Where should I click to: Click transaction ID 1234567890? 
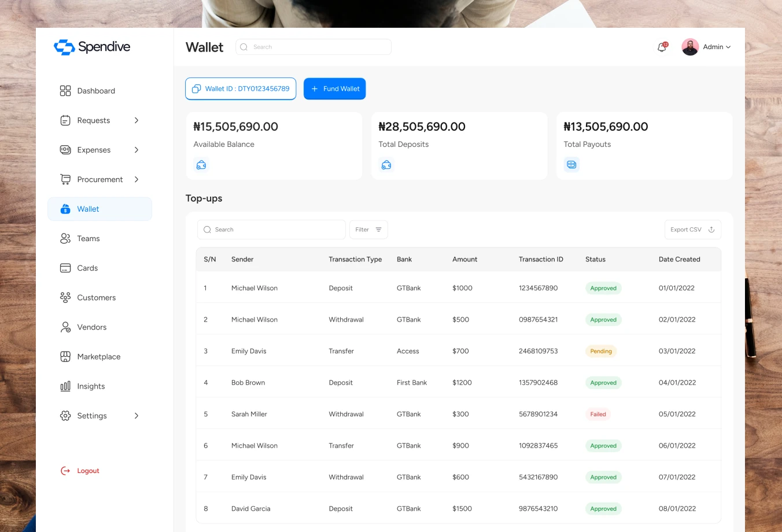click(538, 288)
